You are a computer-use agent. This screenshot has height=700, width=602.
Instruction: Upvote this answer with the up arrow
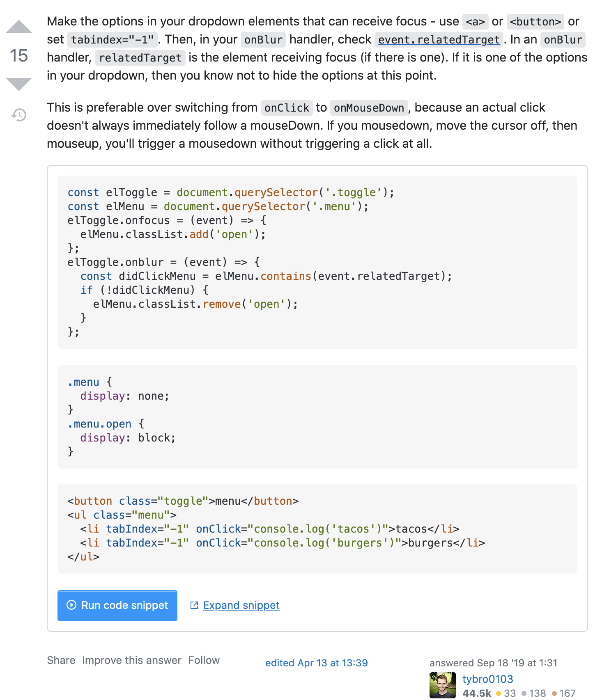19,27
